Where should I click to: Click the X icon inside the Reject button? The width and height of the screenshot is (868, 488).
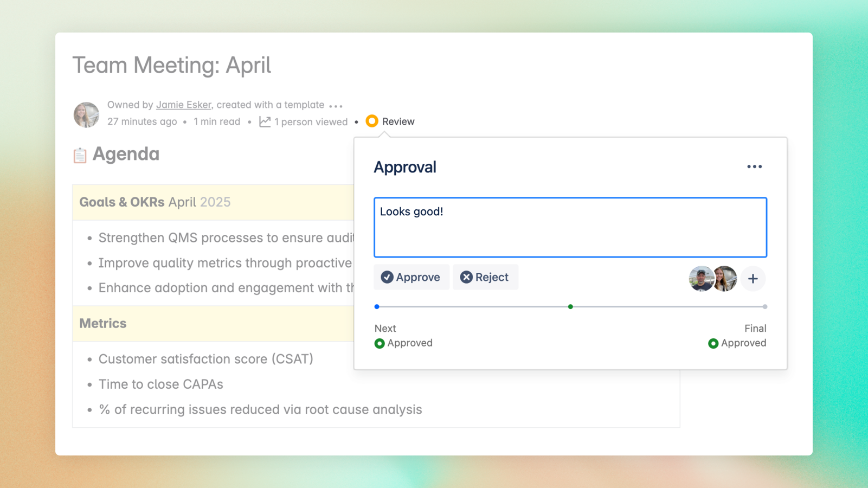[x=466, y=277]
